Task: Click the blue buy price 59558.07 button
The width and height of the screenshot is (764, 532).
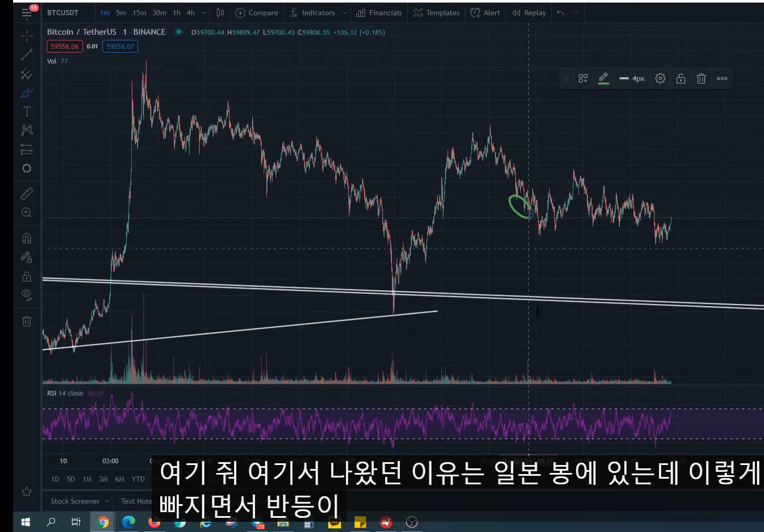Action: (120, 47)
